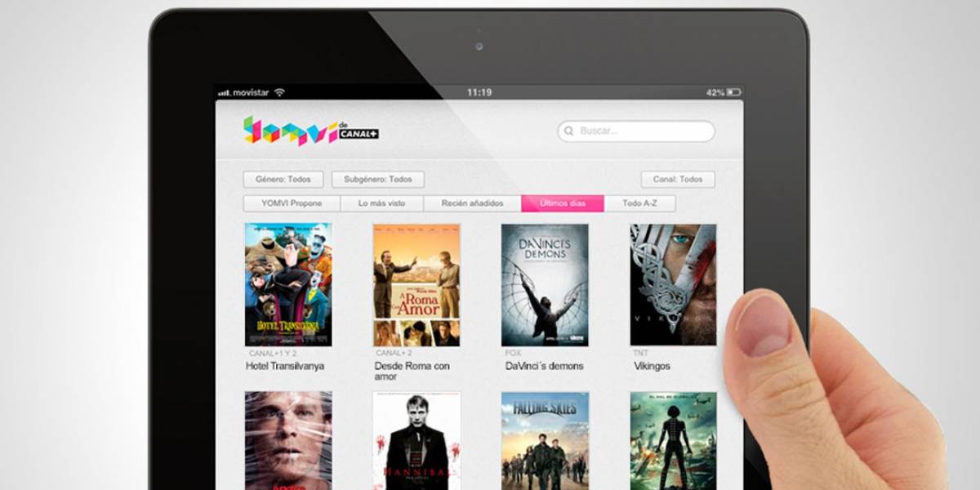
Task: Open the Canal: Todos dropdown
Action: [678, 180]
